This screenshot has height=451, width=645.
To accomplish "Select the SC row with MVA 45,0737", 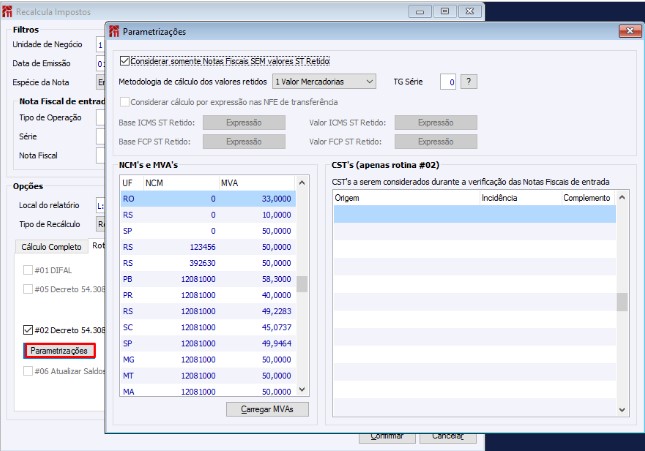I will 208,327.
